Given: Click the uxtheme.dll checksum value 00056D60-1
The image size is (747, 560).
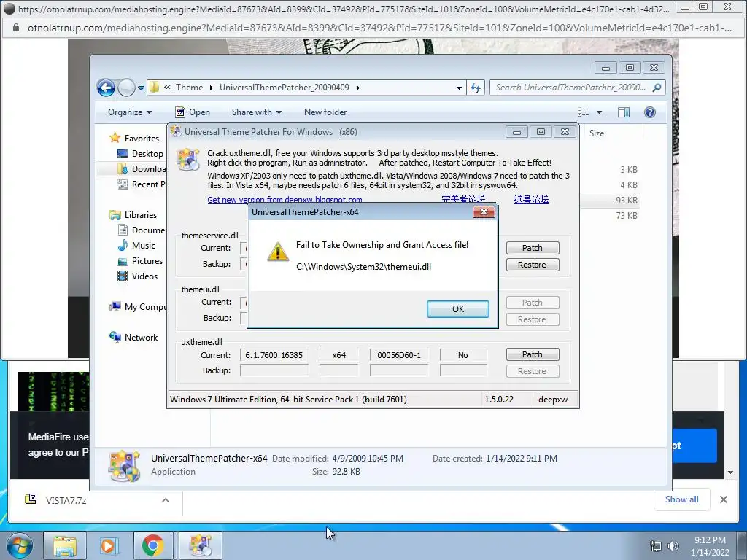Looking at the screenshot, I should [x=399, y=355].
